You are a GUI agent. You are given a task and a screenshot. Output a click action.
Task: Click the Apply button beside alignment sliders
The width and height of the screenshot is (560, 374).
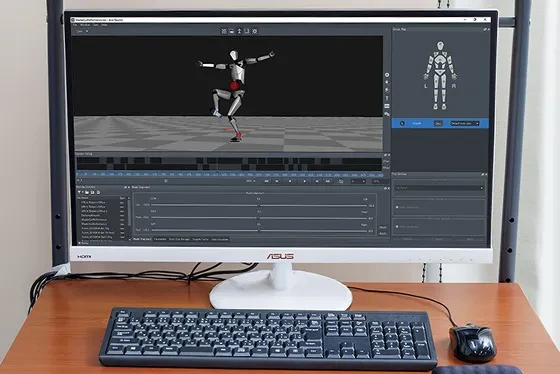(383, 233)
